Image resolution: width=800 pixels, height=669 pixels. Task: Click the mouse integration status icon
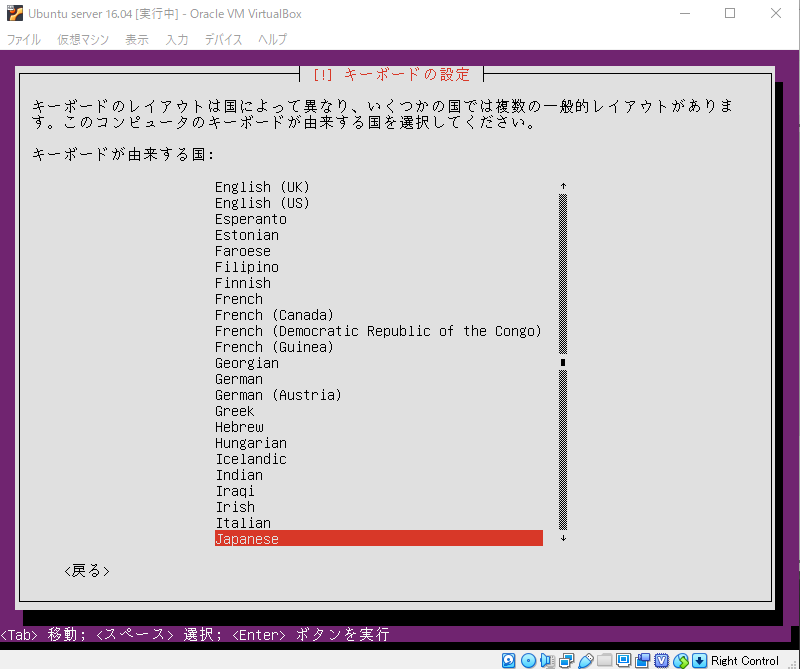pos(681,660)
